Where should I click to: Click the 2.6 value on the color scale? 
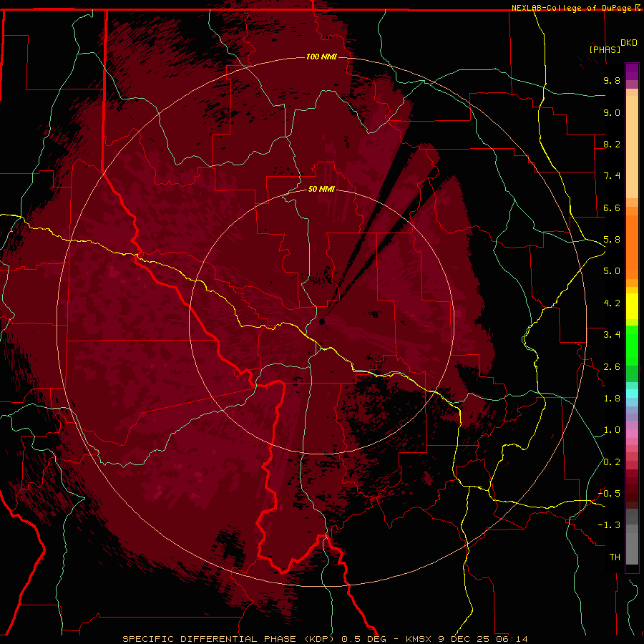(x=612, y=367)
